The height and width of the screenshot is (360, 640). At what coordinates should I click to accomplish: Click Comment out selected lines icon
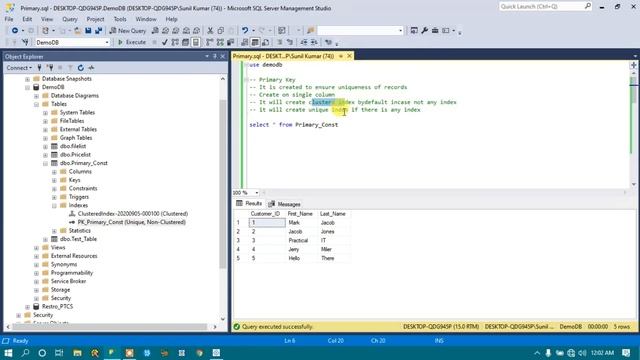(x=280, y=42)
